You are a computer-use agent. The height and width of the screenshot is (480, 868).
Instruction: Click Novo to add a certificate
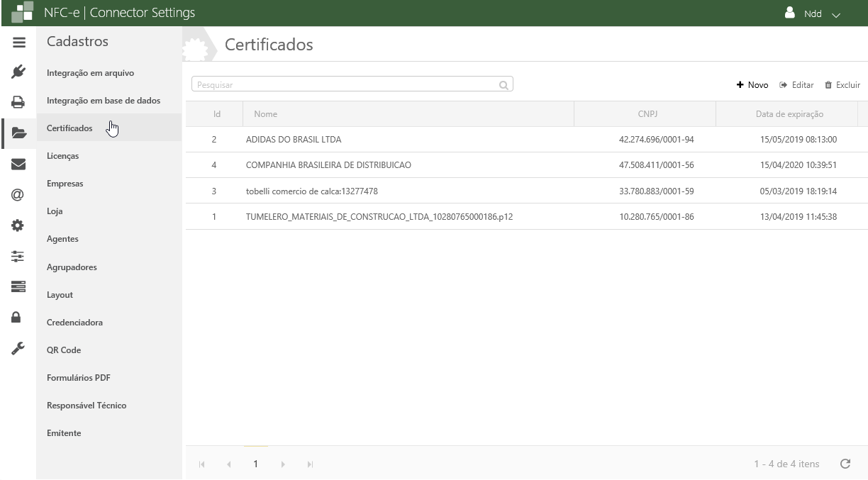click(752, 85)
